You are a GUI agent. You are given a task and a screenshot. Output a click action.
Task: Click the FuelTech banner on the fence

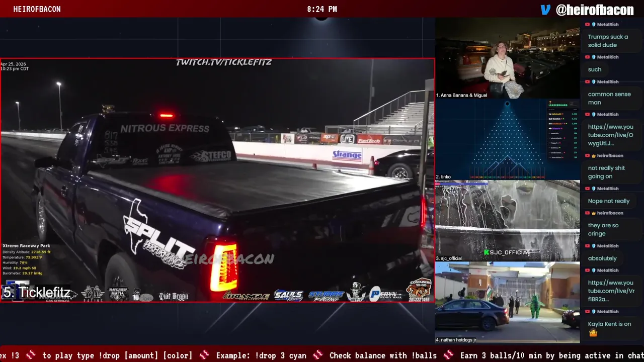369,140
